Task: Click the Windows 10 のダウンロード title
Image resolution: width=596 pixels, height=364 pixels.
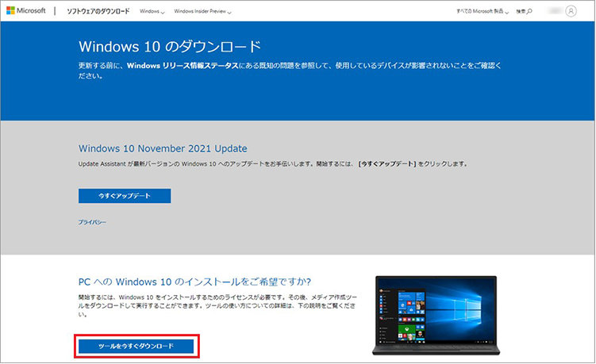Action: pyautogui.click(x=170, y=46)
